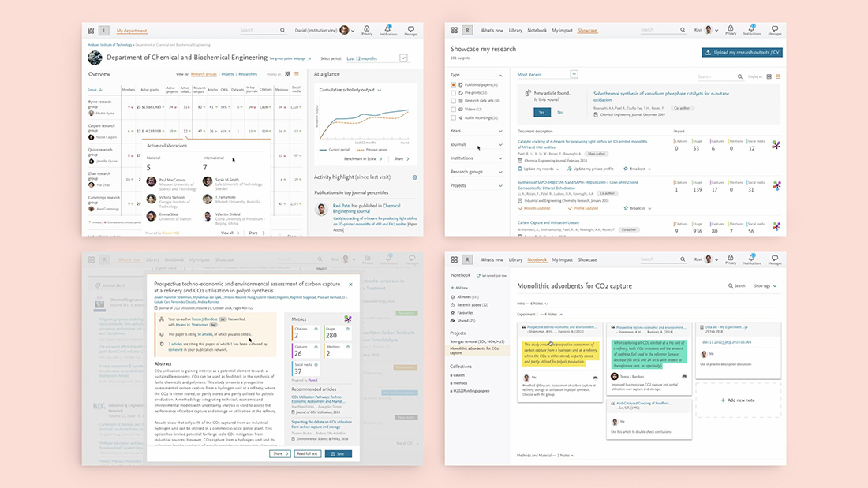Click Search icon beside Monolithic adsorbents title
This screenshot has height=488, width=868.
point(731,286)
